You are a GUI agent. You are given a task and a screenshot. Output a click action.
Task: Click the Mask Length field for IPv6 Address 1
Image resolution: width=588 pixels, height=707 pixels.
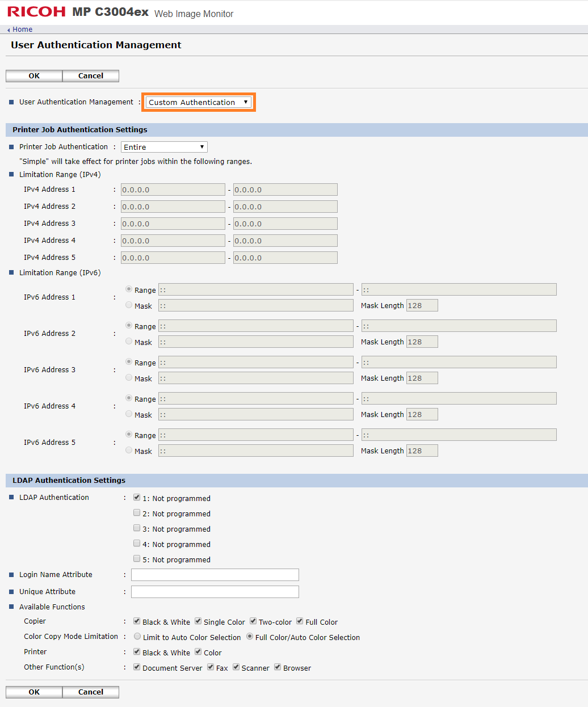422,305
